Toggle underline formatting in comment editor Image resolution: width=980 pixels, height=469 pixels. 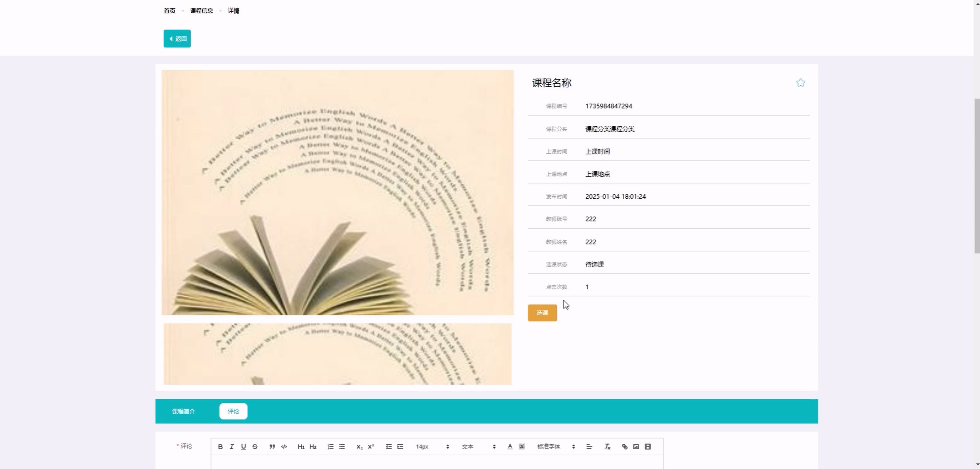(244, 446)
